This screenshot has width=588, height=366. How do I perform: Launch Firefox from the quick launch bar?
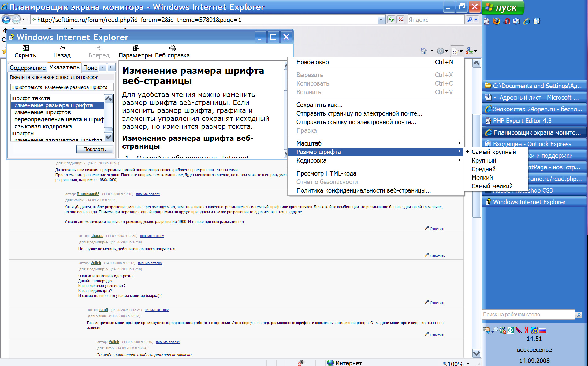coord(496,21)
